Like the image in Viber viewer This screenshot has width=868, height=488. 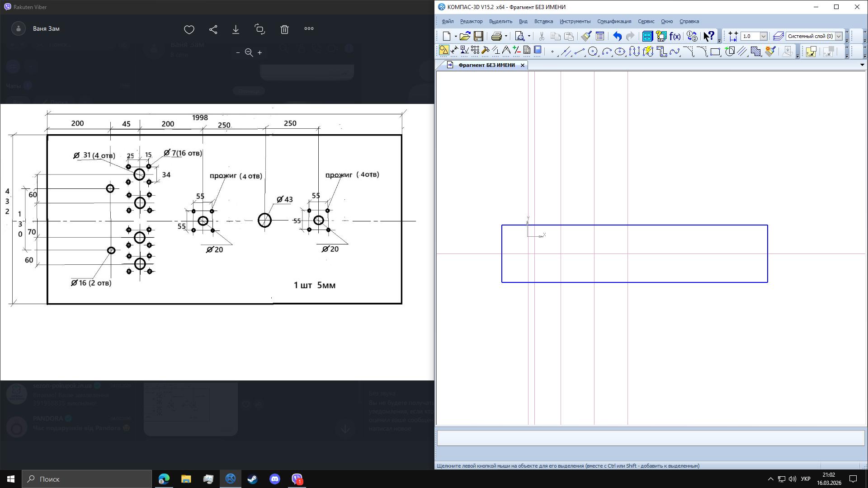click(189, 29)
